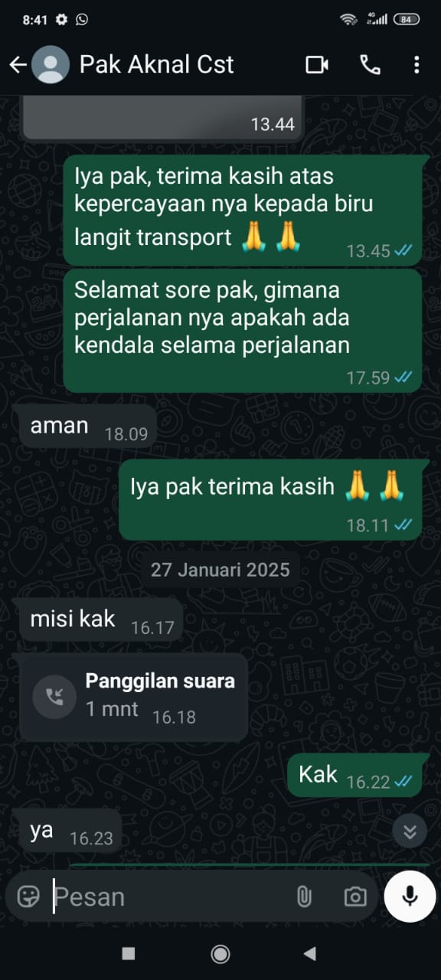Tap the Android back triangle button

[309, 953]
